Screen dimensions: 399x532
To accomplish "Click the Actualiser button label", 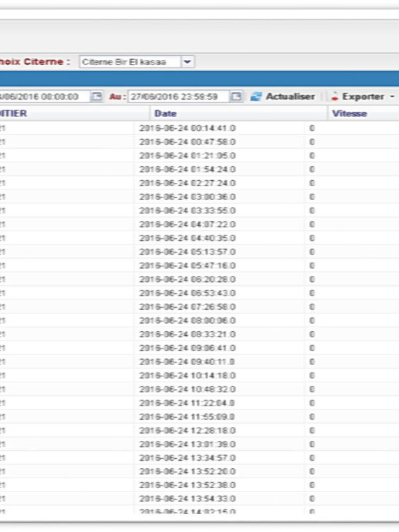I will pos(290,96).
